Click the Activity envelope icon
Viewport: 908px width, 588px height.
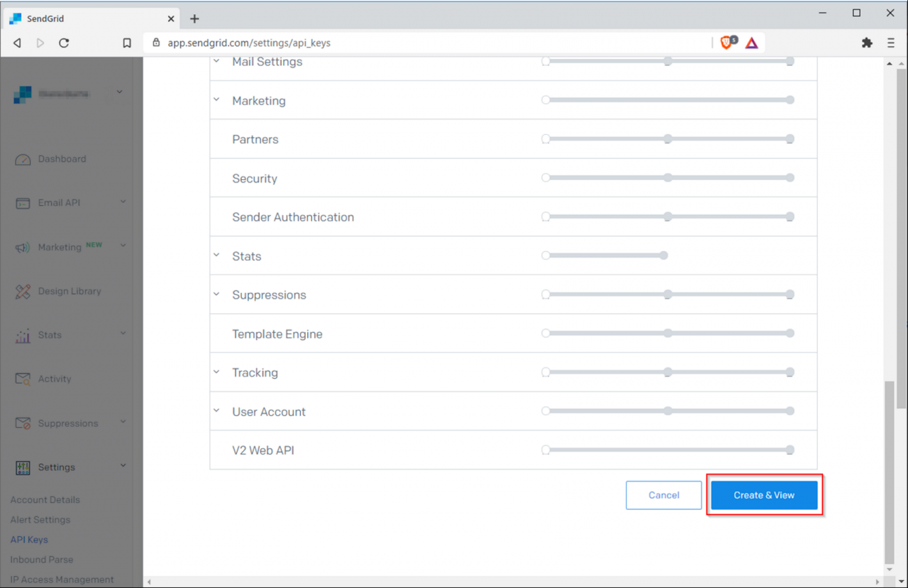tap(23, 379)
